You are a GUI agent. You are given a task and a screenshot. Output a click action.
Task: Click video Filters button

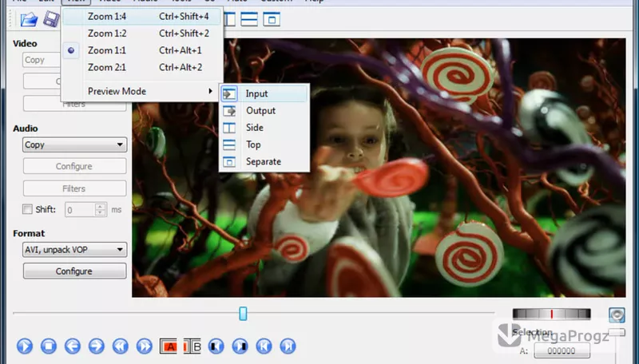click(x=74, y=105)
